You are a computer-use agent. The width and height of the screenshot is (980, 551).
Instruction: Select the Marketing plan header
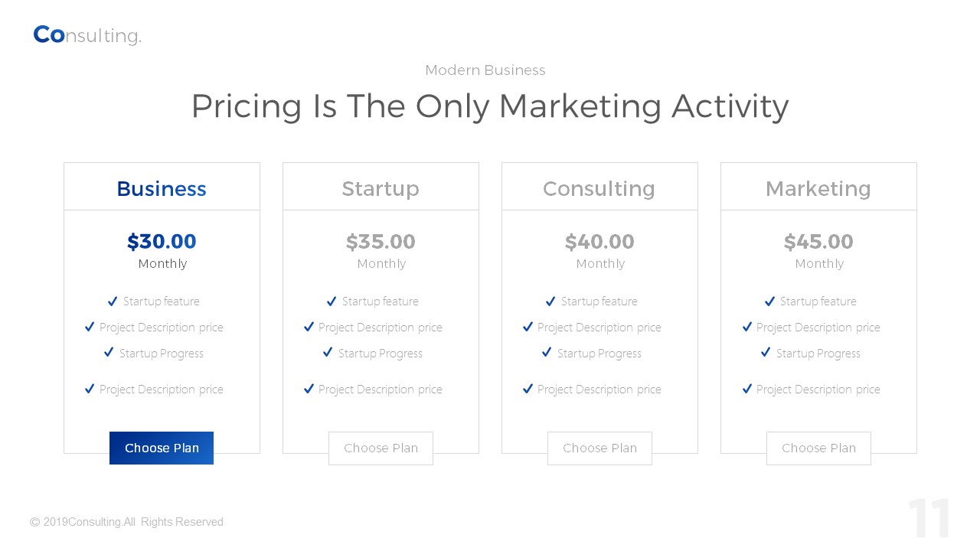(x=818, y=188)
